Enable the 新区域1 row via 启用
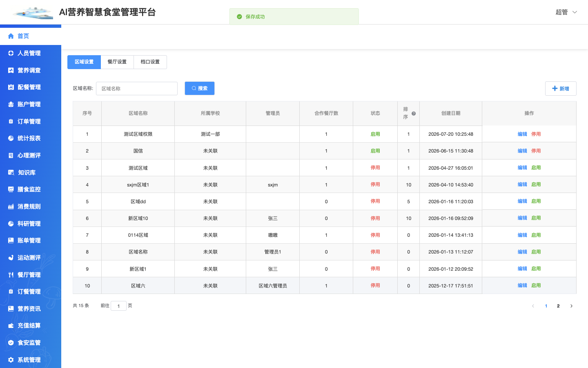This screenshot has height=368, width=588. click(x=536, y=269)
